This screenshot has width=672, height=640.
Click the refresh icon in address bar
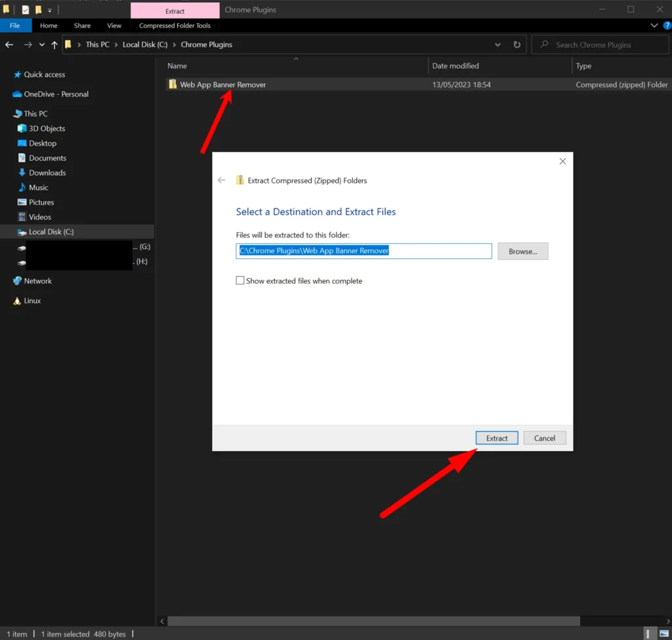pos(516,45)
